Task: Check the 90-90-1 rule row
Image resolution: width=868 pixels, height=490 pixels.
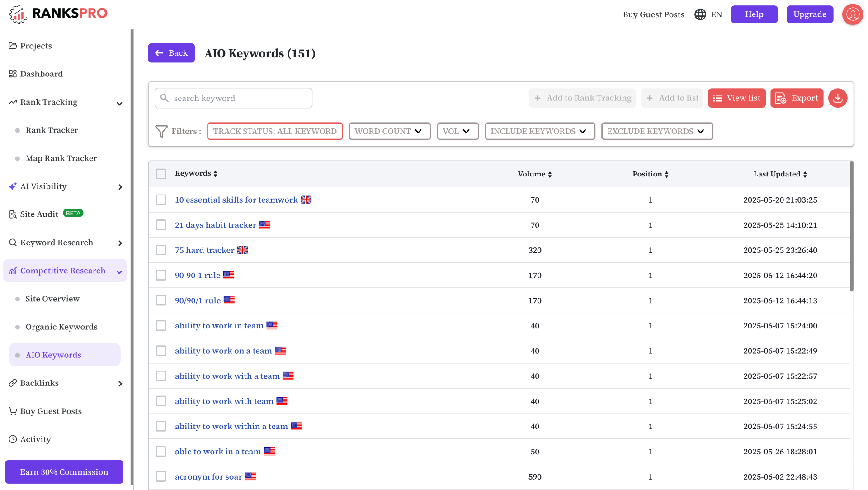Action: click(x=161, y=276)
